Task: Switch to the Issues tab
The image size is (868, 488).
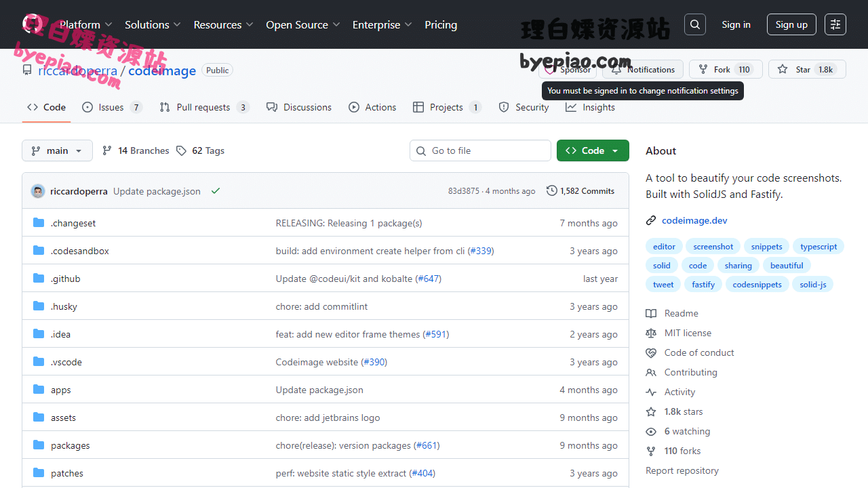Action: pyautogui.click(x=112, y=107)
